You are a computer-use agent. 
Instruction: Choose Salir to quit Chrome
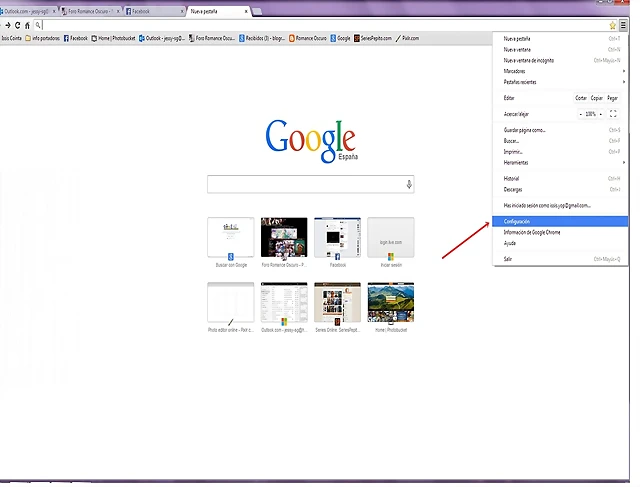pos(560,259)
